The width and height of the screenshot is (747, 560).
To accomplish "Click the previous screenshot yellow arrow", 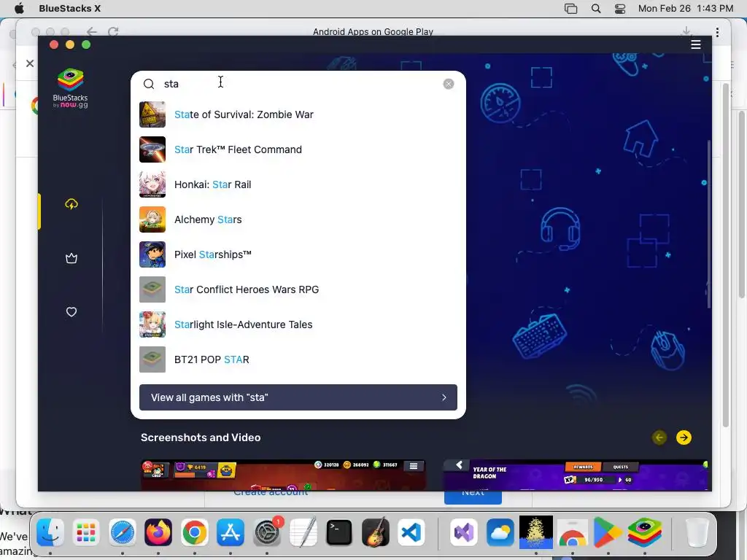I will 659,437.
